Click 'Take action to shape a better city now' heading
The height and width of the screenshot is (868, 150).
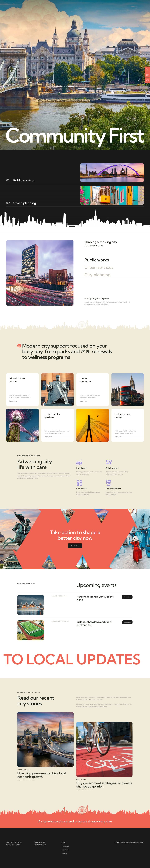pyautogui.click(x=75, y=535)
